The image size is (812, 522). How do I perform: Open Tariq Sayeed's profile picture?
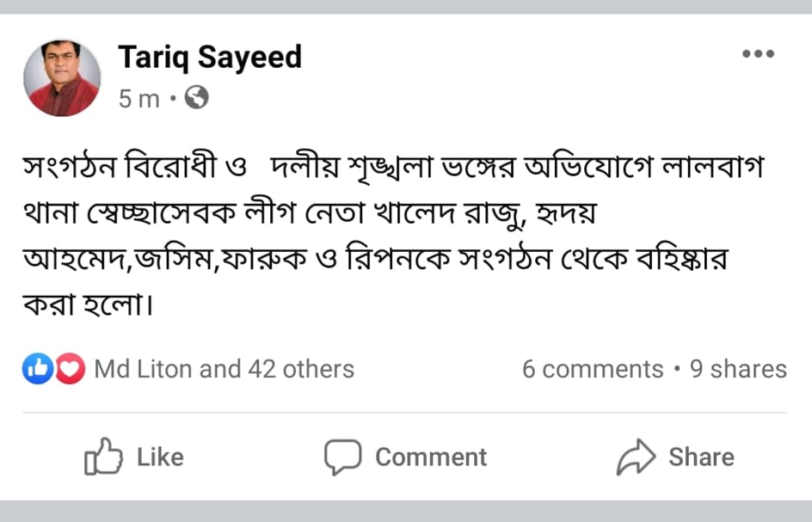click(62, 77)
